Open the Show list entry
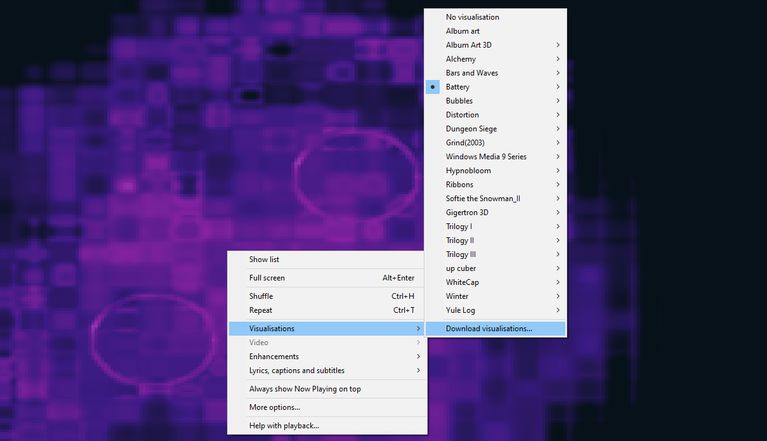Screen dimensions: 767x441 pos(264,259)
